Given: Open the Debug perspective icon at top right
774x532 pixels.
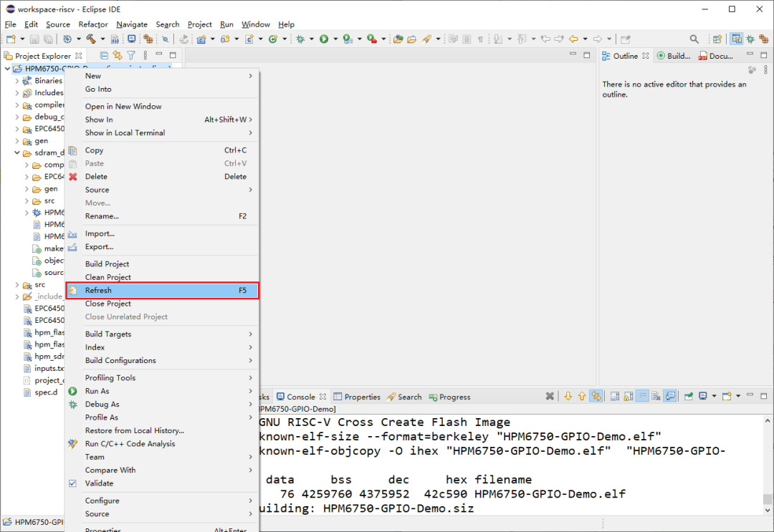Looking at the screenshot, I should click(750, 39).
